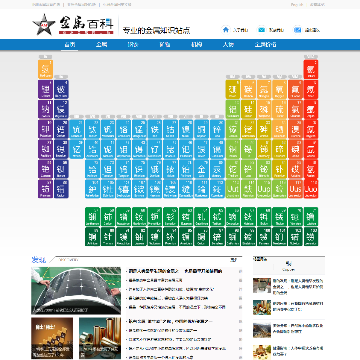Choose the Magnesium 镁 element tile
This screenshot has width=360, height=360.
point(61,109)
